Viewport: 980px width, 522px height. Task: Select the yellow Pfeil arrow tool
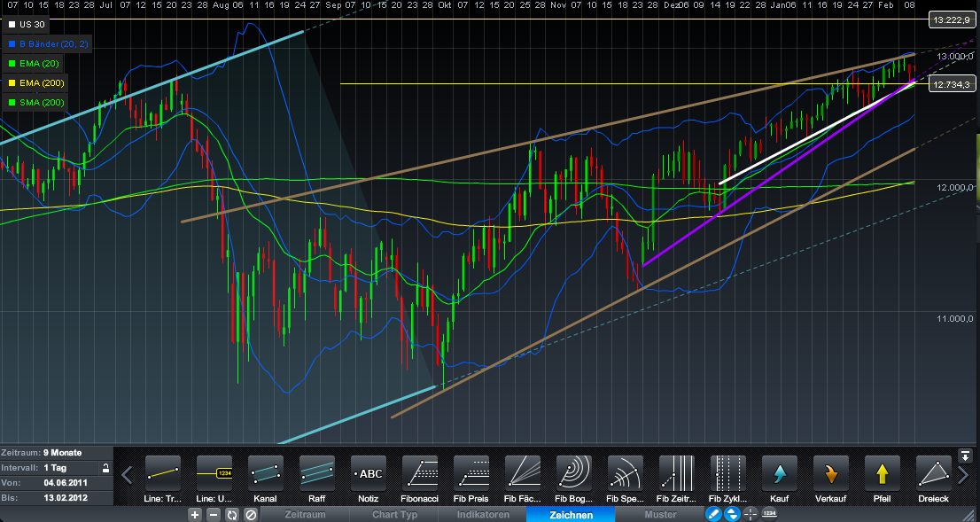pos(882,473)
